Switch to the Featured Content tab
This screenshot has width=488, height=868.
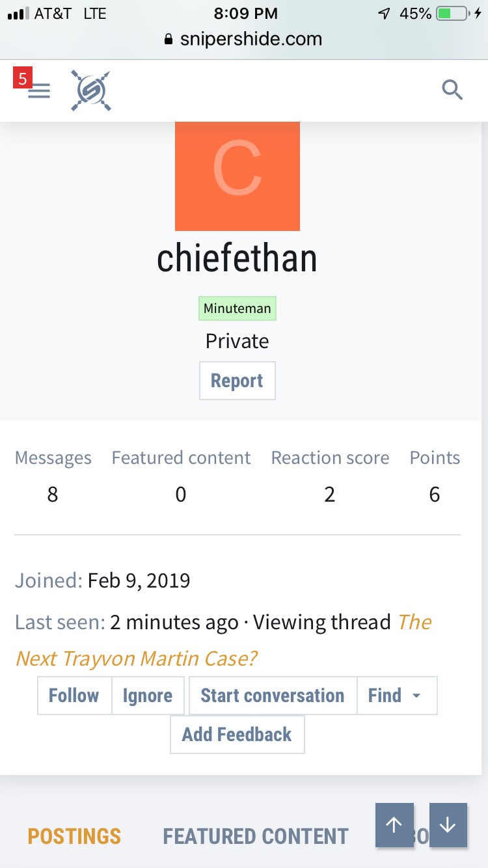click(256, 836)
